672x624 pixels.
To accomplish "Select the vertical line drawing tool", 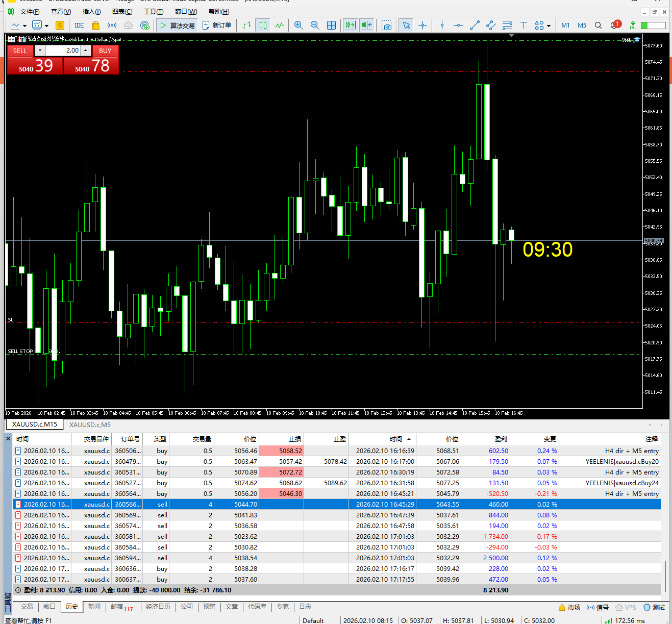I will point(442,25).
